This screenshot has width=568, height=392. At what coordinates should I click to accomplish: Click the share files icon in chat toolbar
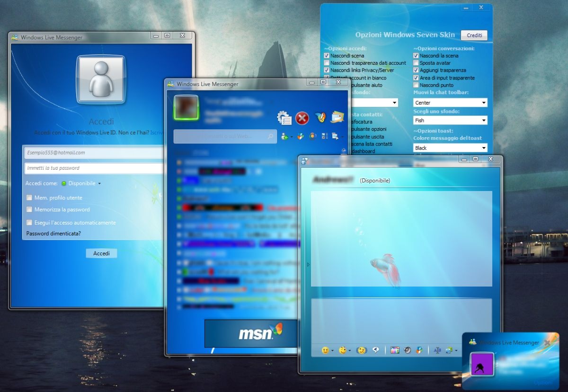(449, 350)
